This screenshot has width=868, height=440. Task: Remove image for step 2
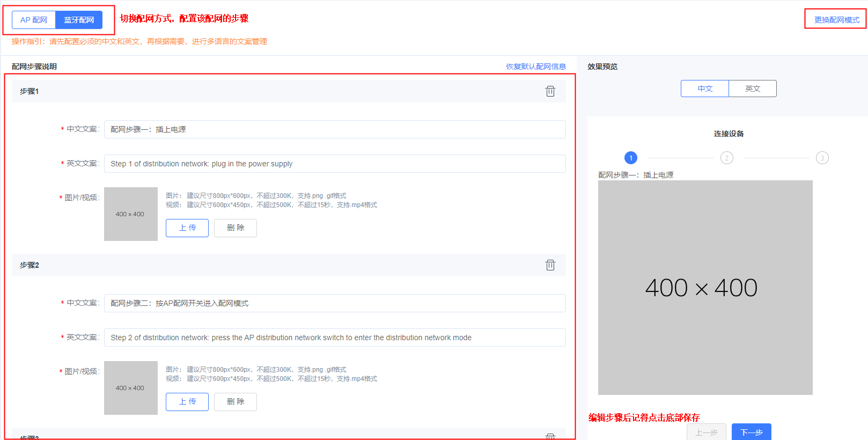(x=236, y=402)
